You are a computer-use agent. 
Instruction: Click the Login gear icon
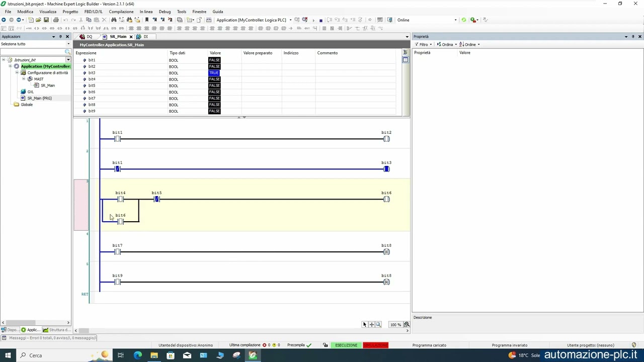(x=297, y=20)
